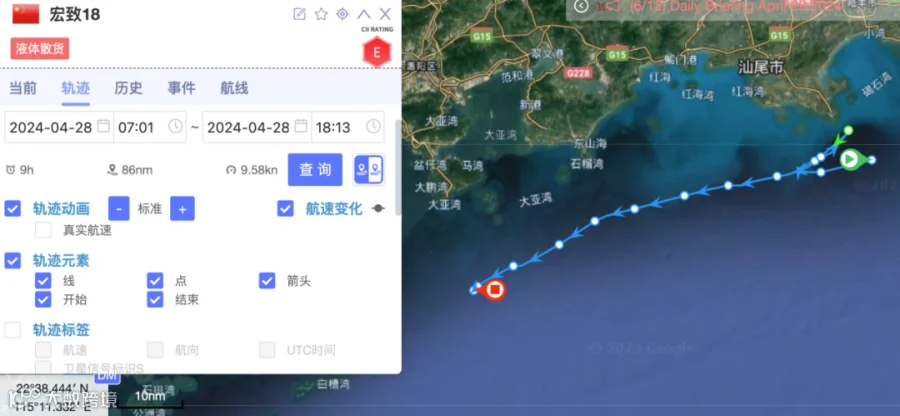Decrease animation speed with minus button
Screen dimensions: 900x416
(x=119, y=208)
